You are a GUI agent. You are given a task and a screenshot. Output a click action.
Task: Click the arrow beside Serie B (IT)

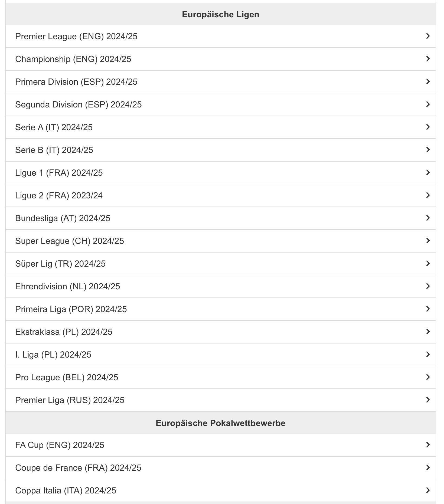pos(428,150)
